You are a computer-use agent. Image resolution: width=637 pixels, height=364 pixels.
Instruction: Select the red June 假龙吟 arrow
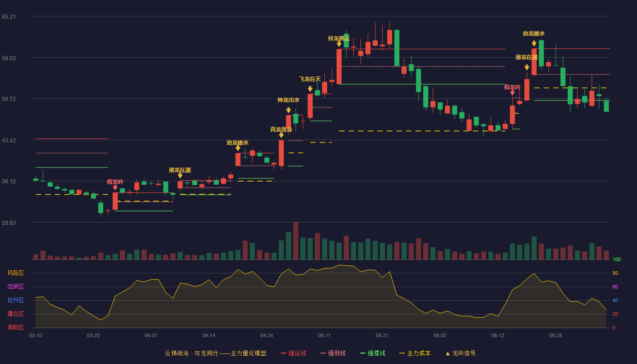[512, 93]
